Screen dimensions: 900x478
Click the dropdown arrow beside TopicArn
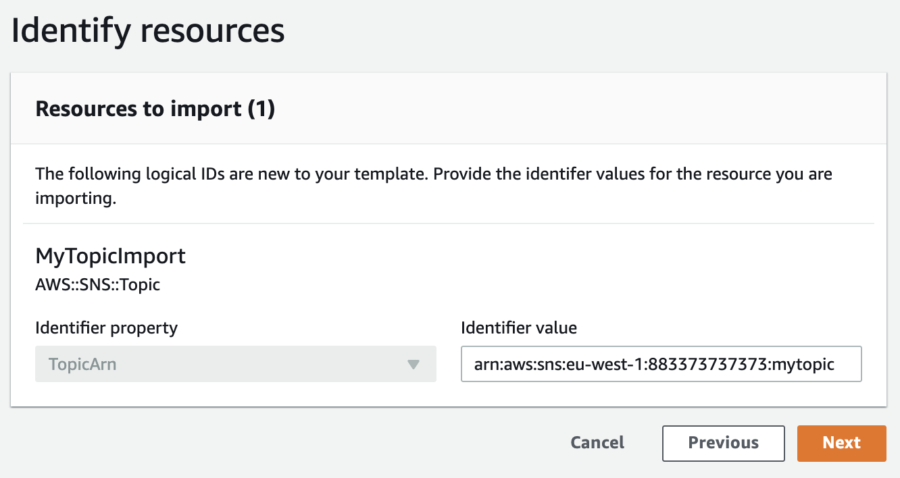(x=413, y=364)
